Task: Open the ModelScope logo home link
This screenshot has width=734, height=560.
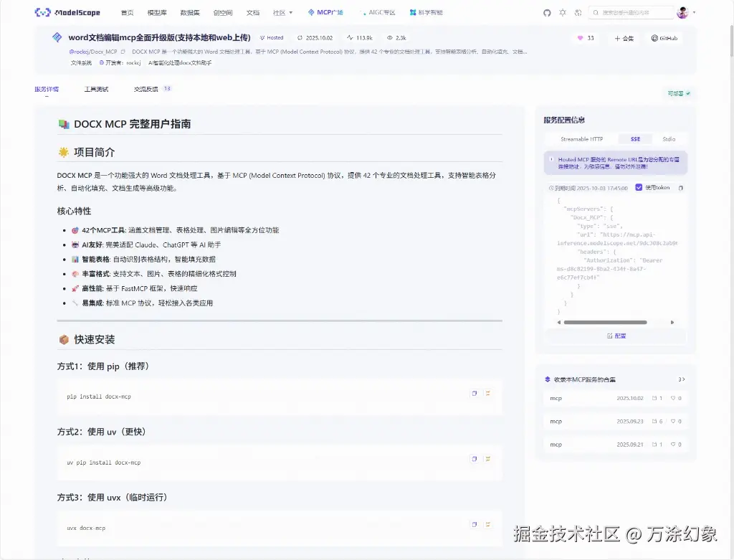Action: [67, 13]
